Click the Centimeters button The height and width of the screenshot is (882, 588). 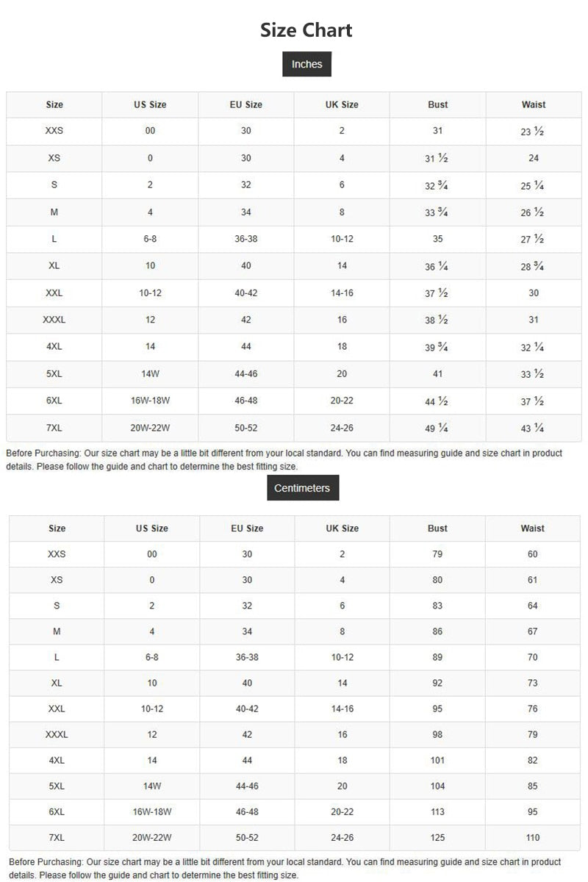[x=302, y=488]
